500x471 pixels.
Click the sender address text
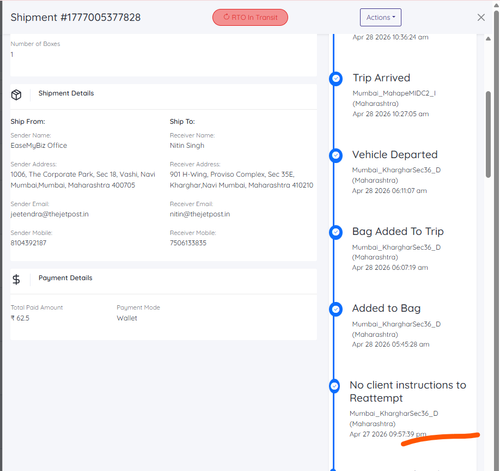83,180
